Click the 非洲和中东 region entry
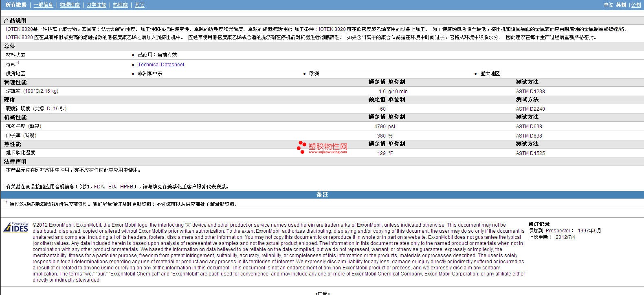The width and height of the screenshot is (644, 295). (150, 74)
